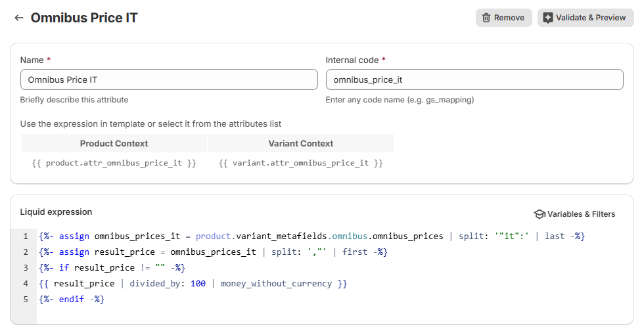Select the variant.attr_omnibus_price_it expression
Screen dimensions: 644x335
[300, 163]
